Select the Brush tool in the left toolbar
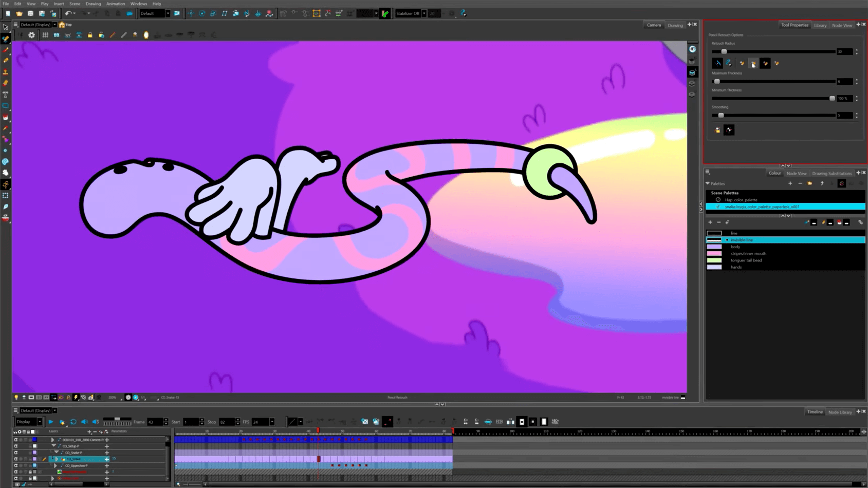This screenshot has height=488, width=868. (6, 50)
